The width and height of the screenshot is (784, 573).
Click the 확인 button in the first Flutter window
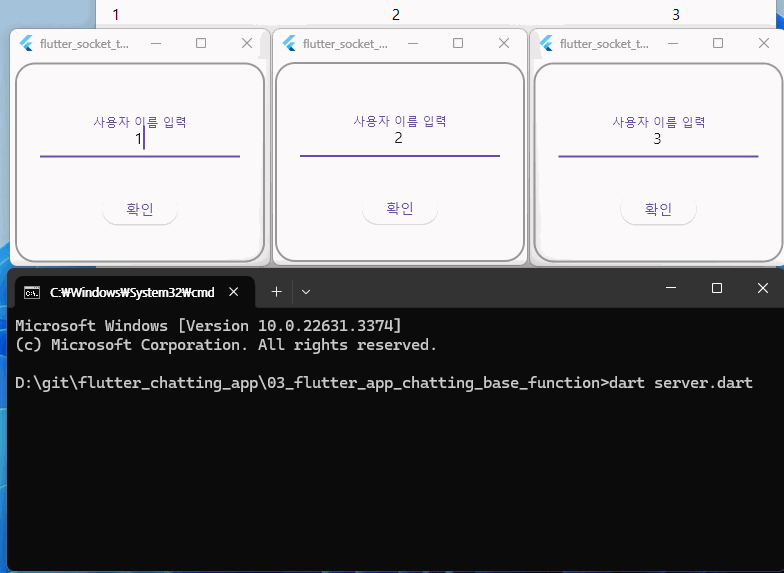point(140,209)
